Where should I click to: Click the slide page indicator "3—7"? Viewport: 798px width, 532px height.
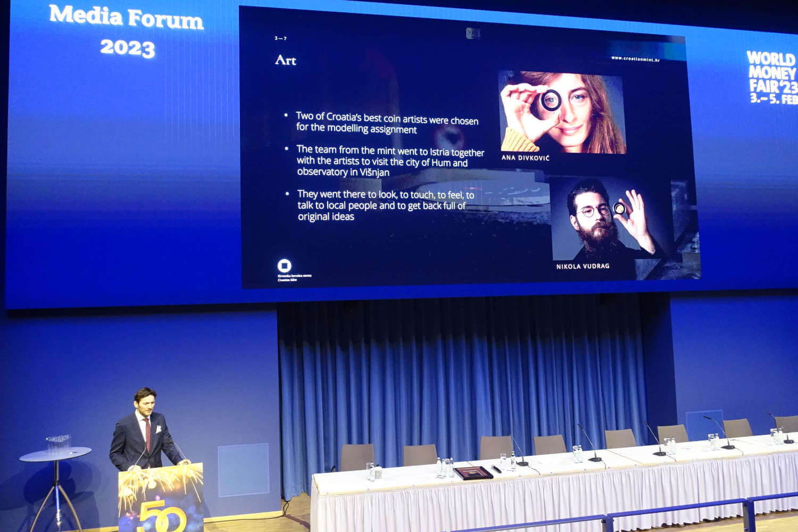click(280, 38)
